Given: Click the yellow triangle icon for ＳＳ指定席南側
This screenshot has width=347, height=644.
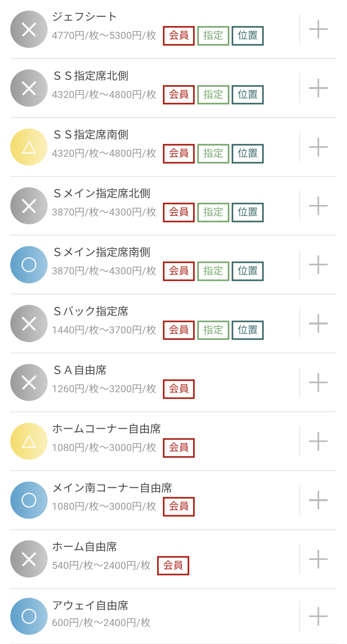Looking at the screenshot, I should click(x=29, y=147).
